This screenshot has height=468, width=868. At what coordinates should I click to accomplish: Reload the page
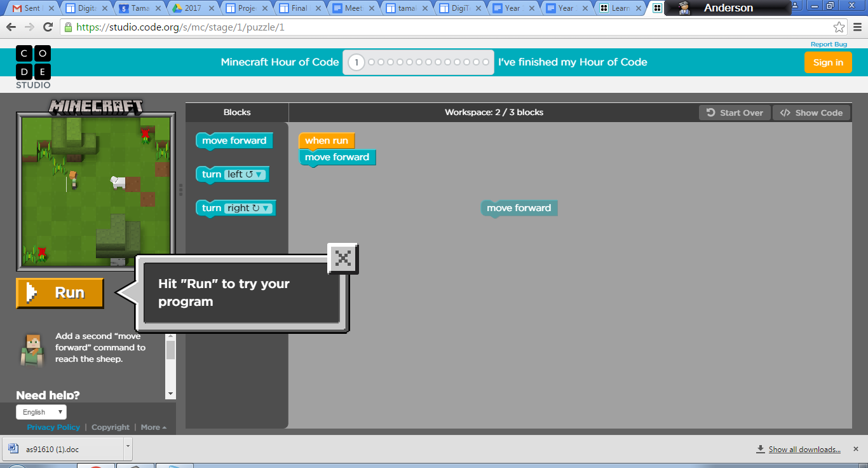48,27
